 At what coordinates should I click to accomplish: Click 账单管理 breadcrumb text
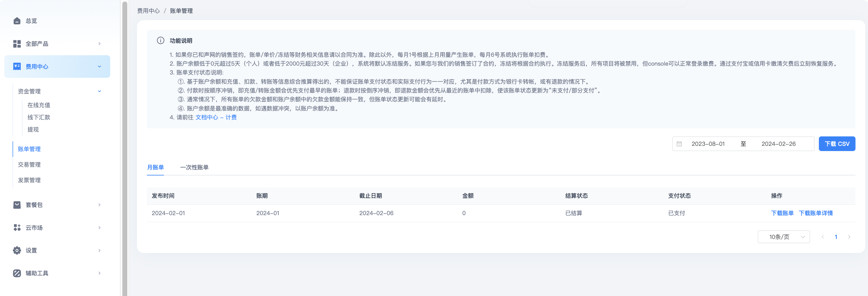click(181, 11)
